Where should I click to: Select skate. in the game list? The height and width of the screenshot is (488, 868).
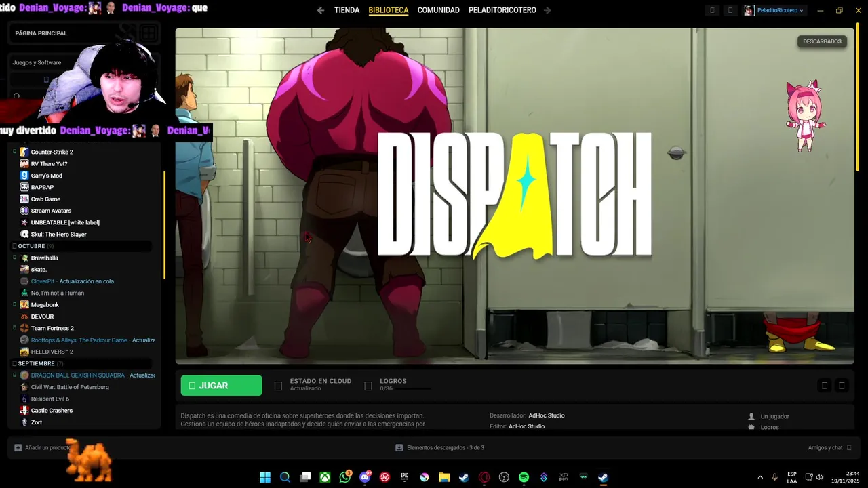(x=39, y=270)
